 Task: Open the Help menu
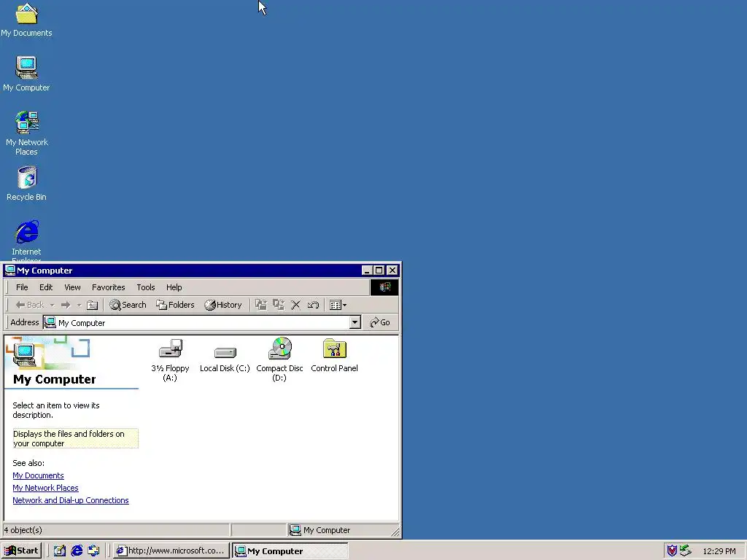pos(174,287)
